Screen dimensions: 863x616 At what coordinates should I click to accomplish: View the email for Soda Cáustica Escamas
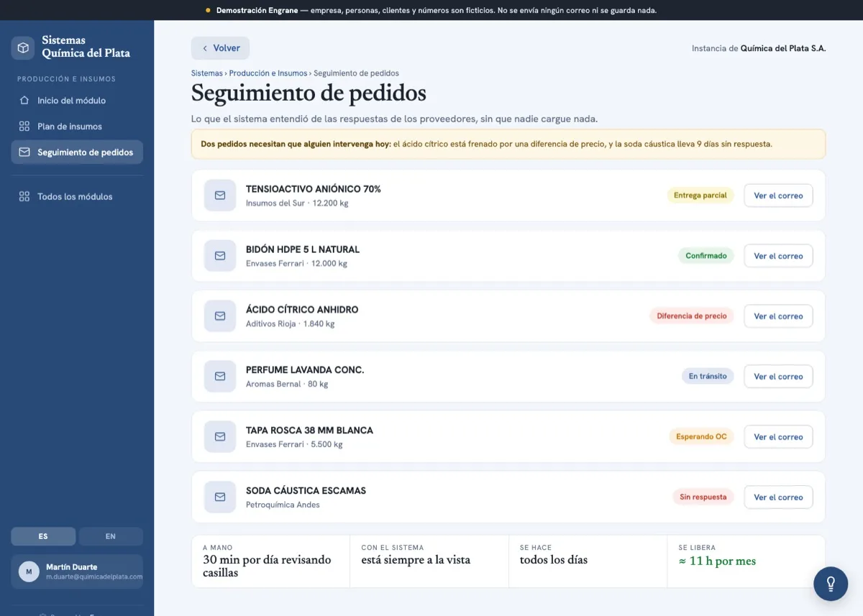pyautogui.click(x=778, y=497)
